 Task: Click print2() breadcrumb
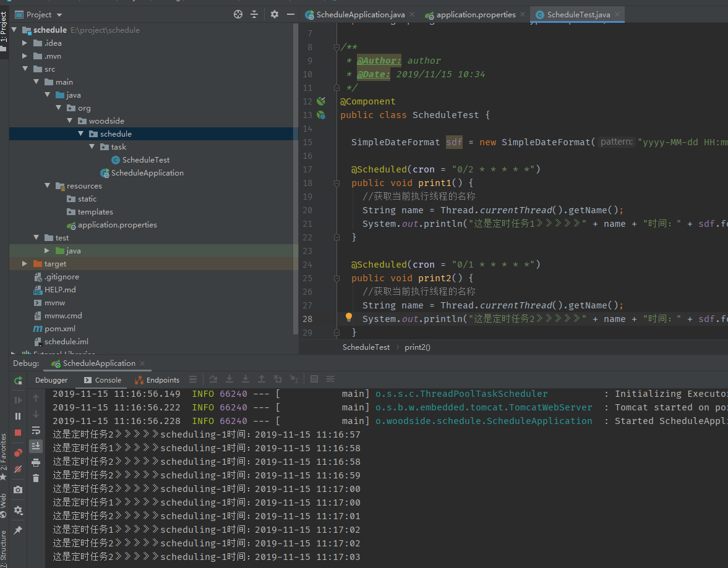(x=417, y=347)
